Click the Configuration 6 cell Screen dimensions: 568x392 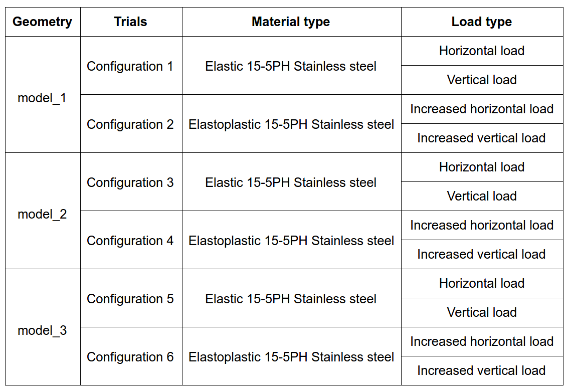click(x=130, y=357)
